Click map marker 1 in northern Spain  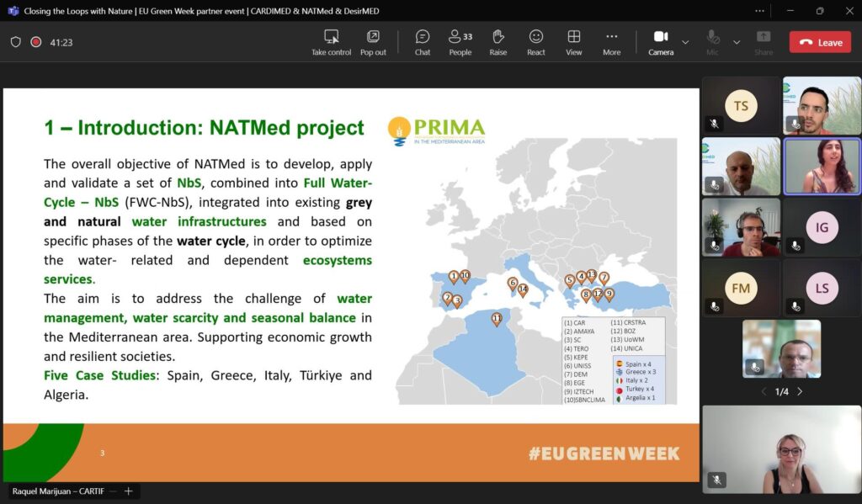(454, 277)
